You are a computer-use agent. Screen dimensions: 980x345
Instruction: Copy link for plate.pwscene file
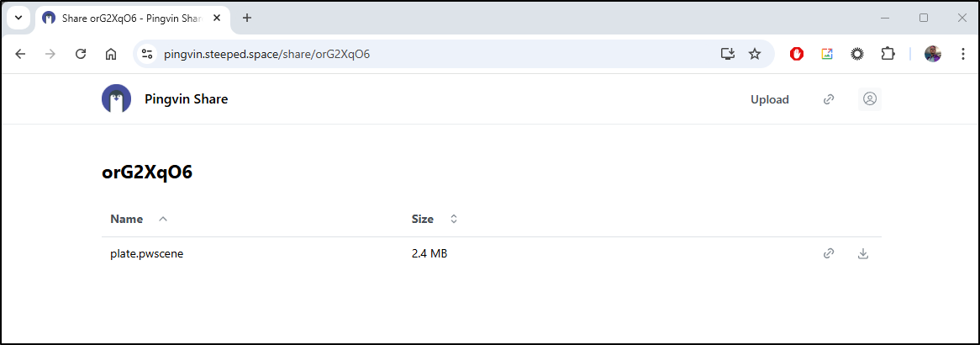(x=829, y=253)
